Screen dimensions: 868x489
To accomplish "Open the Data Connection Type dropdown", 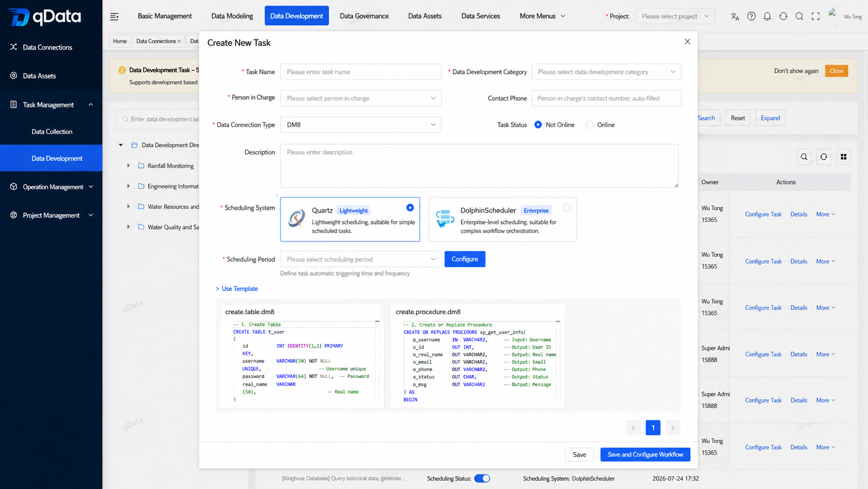I will click(361, 125).
